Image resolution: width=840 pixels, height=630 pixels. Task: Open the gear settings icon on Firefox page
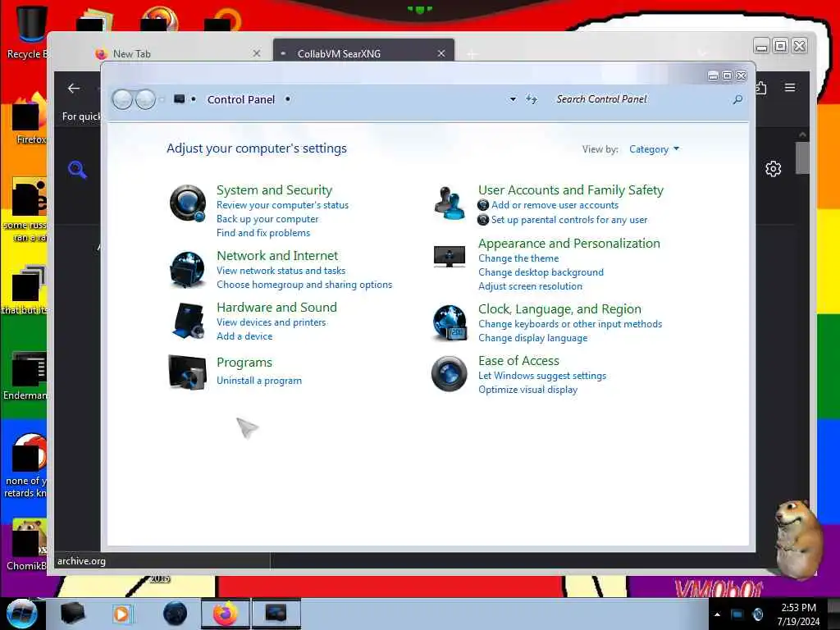[773, 169]
